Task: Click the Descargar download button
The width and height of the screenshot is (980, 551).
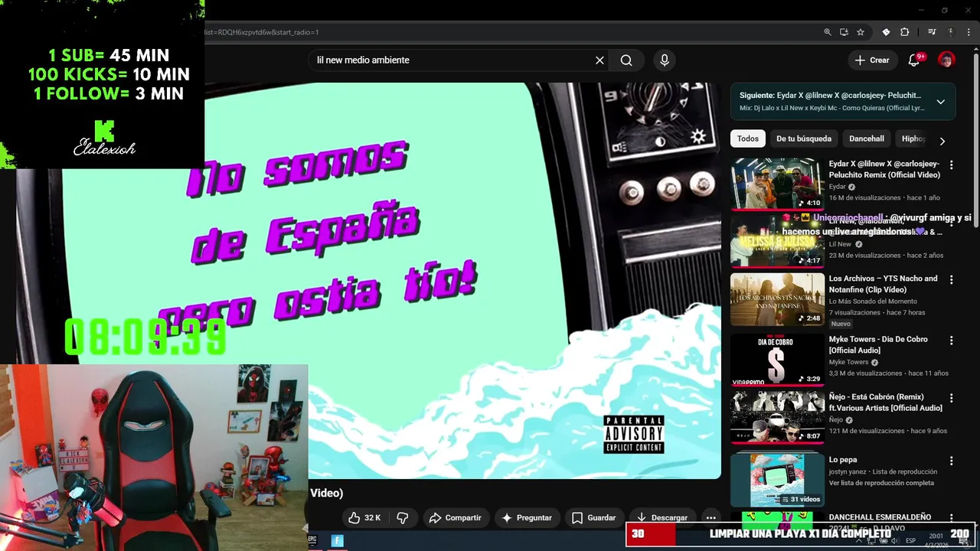Action: 662,518
